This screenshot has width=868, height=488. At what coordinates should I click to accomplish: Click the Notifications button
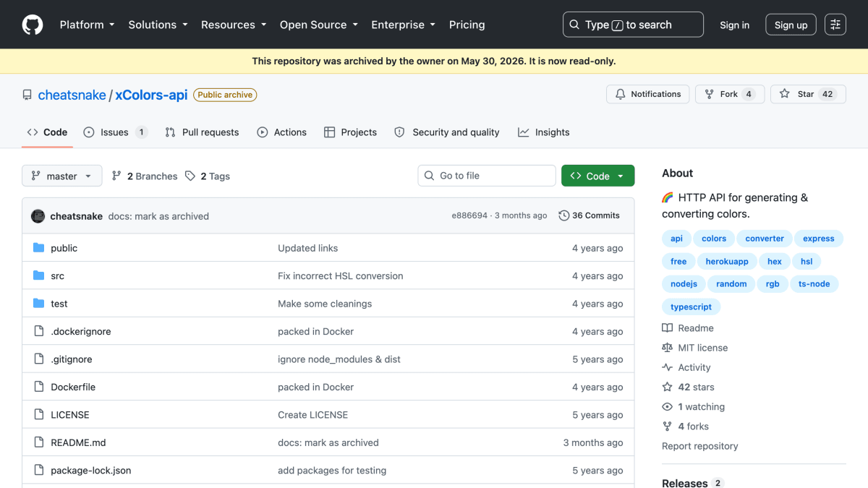click(x=648, y=94)
